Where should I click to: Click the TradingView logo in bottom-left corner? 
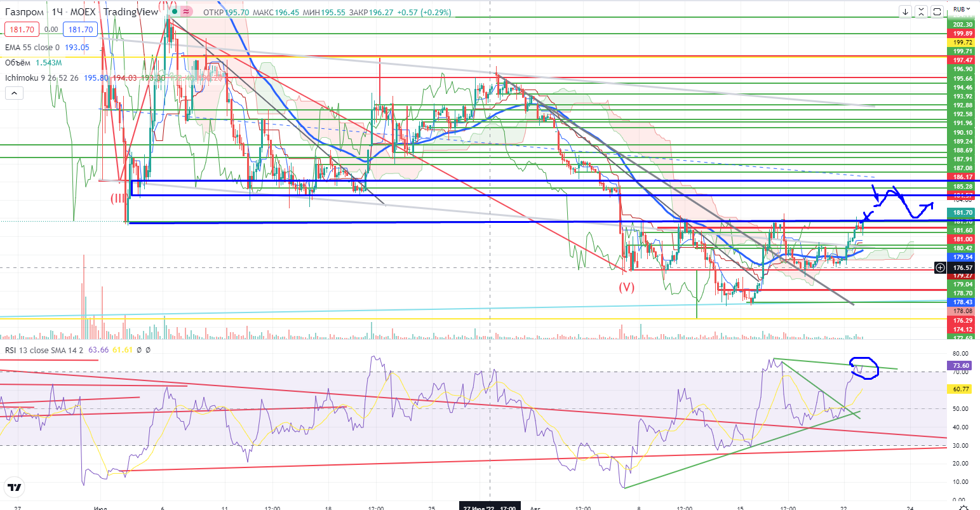14,488
